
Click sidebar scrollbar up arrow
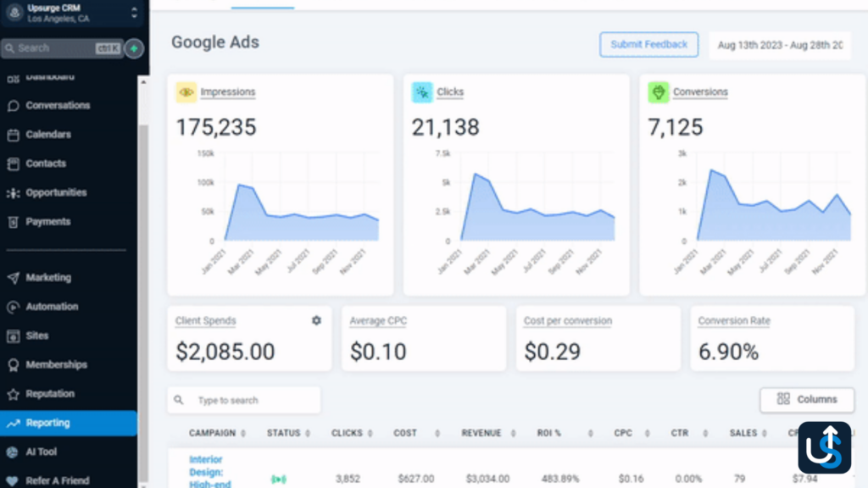pyautogui.click(x=142, y=82)
